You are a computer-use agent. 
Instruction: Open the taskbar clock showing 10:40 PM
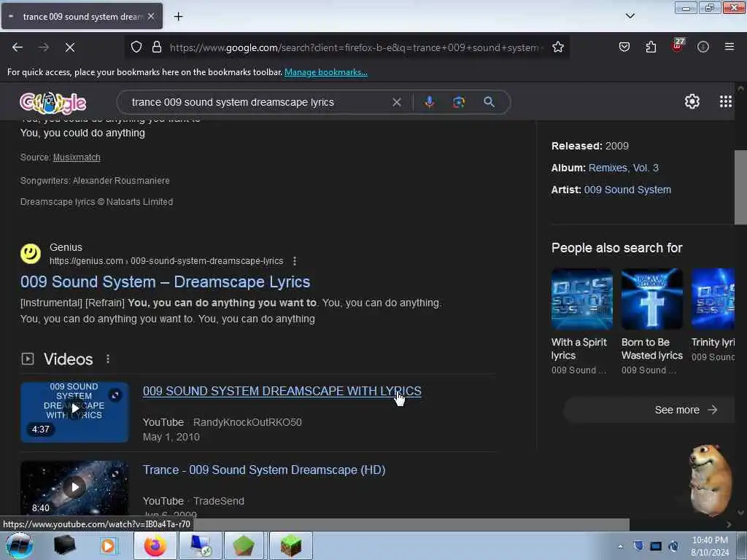pyautogui.click(x=709, y=546)
